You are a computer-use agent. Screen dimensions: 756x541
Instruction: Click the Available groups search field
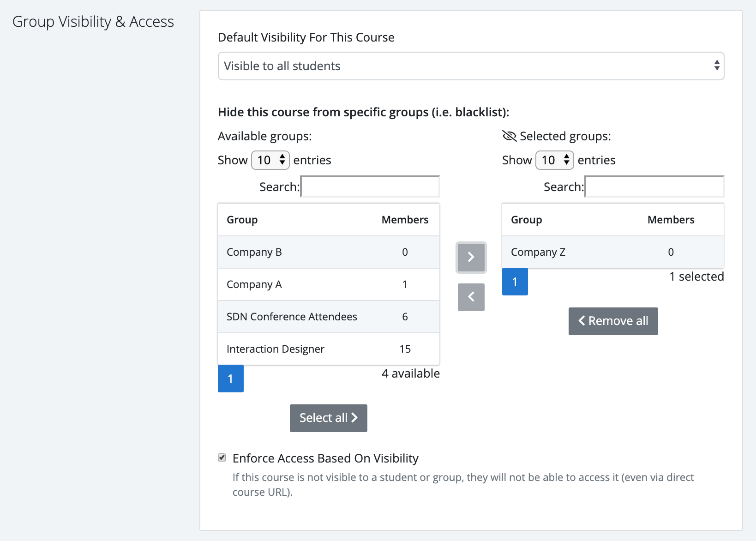point(370,187)
